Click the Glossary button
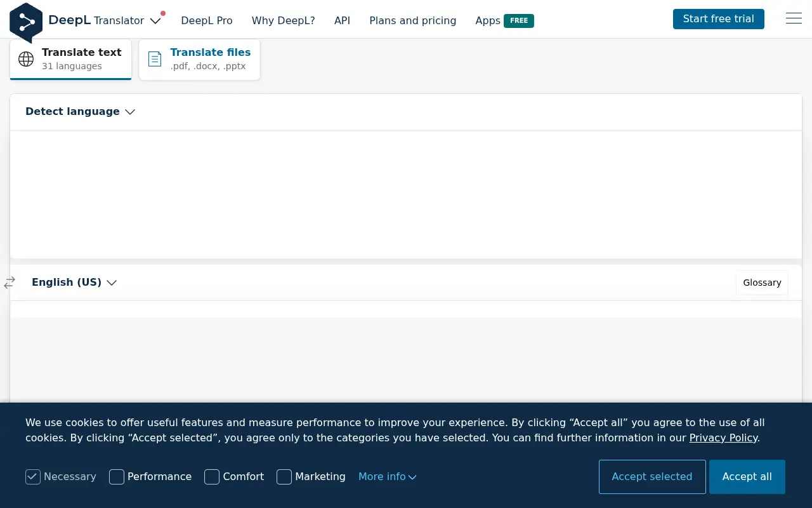Screen dimensions: 812x508 tap(762, 283)
